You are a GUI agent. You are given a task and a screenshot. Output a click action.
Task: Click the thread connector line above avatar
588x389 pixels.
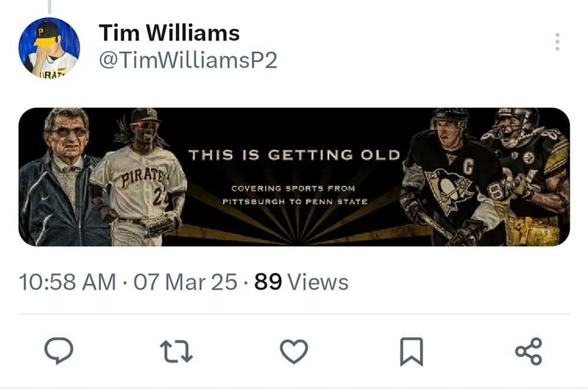tap(49, 6)
